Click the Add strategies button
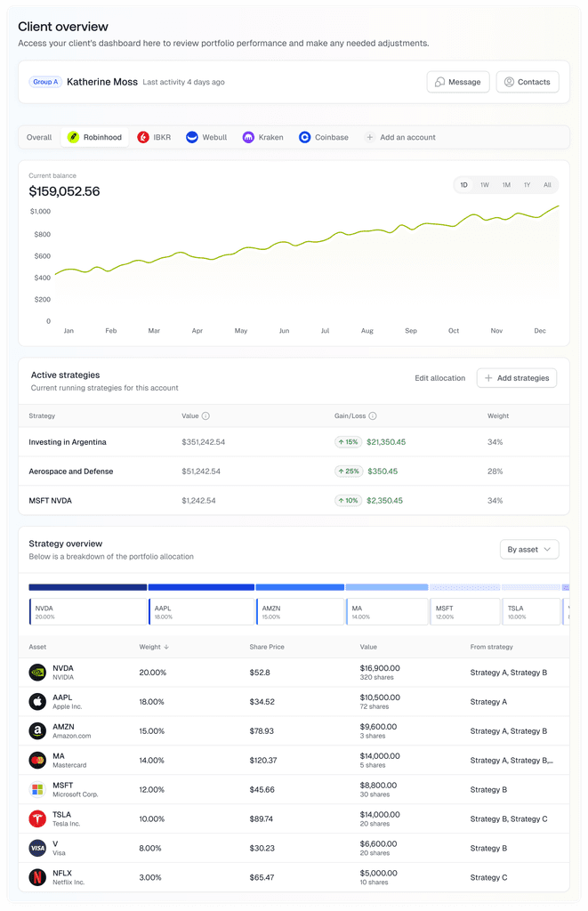Viewport: 588px width, 911px height. point(517,378)
